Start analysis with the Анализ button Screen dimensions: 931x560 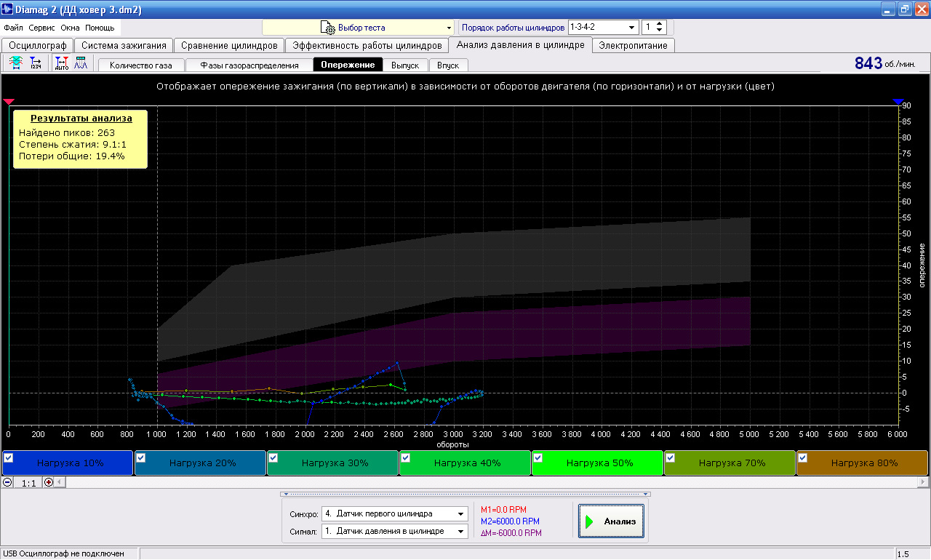611,521
